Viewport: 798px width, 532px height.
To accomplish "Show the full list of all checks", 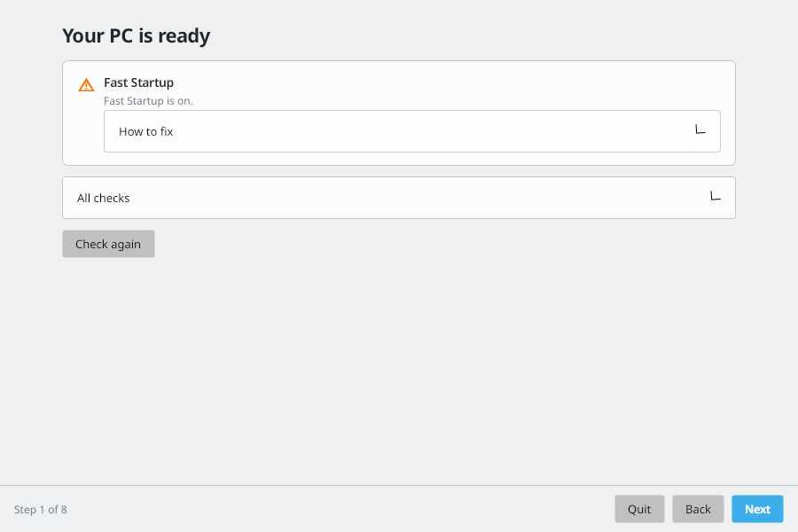I will click(398, 198).
